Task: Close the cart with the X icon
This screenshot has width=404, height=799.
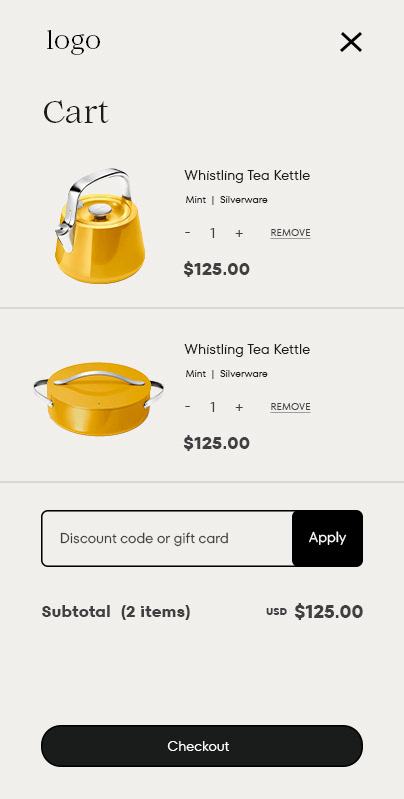Action: [x=351, y=42]
